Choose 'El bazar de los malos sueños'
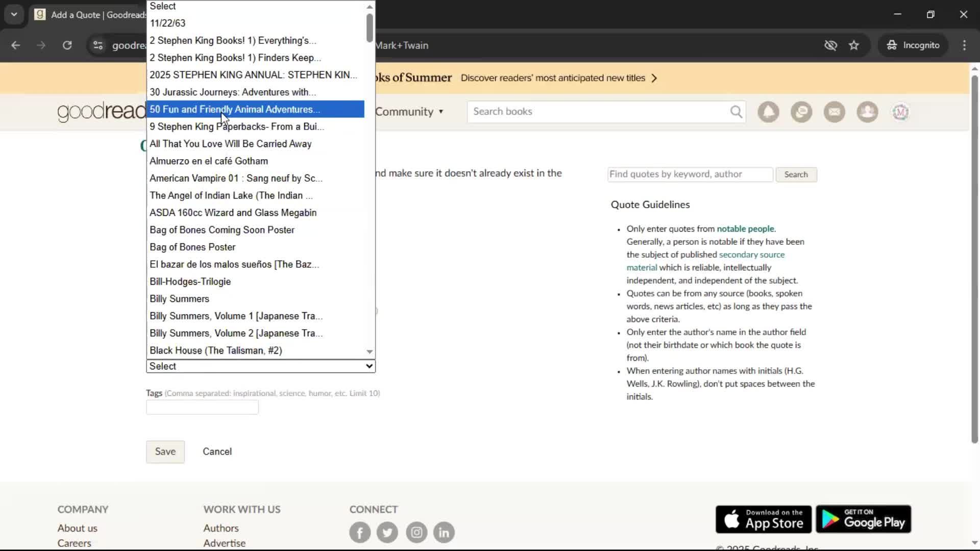This screenshot has height=551, width=980. pos(256,264)
